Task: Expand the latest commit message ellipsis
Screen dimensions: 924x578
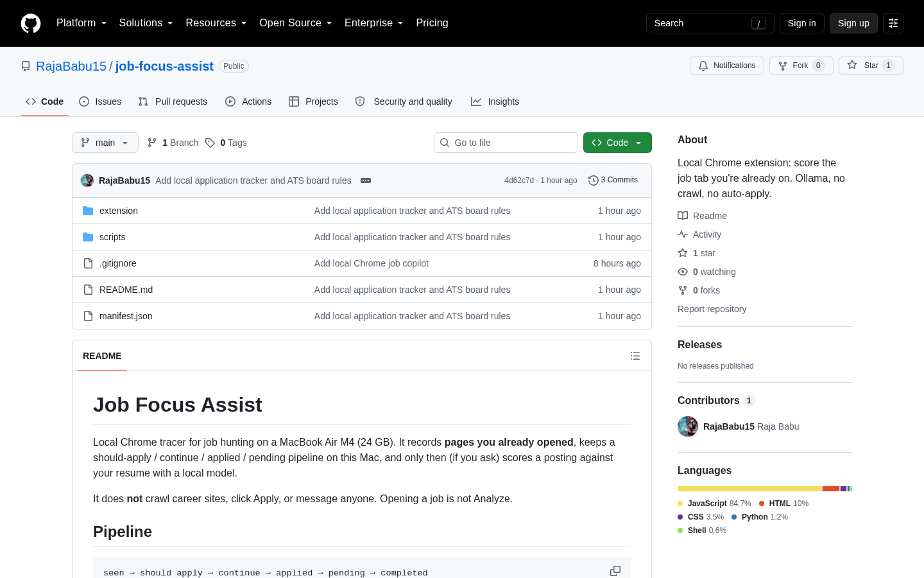Action: (x=366, y=180)
